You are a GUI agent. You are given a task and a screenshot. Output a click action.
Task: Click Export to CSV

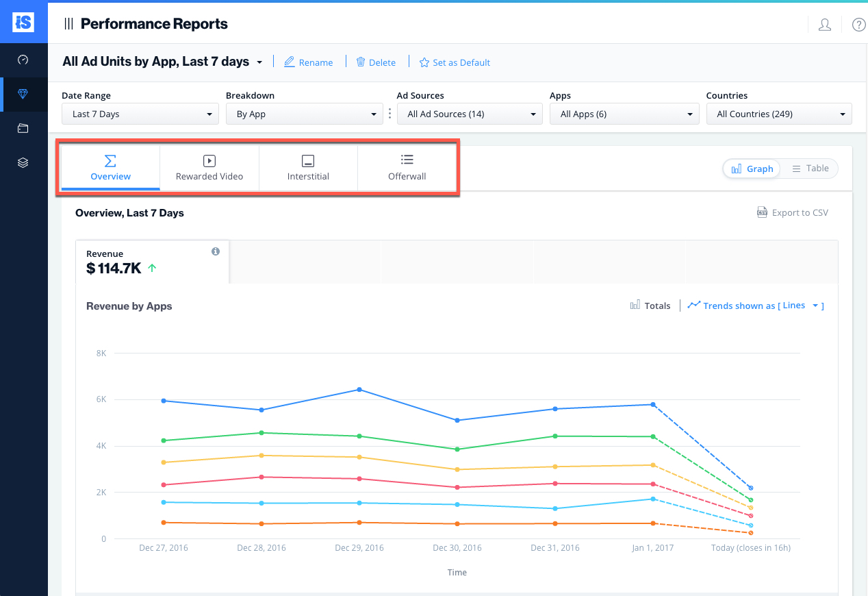(792, 212)
